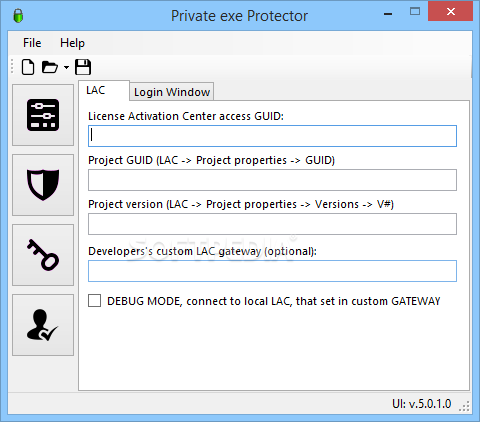Maximize the Private exe Protector window

pos(415,12)
